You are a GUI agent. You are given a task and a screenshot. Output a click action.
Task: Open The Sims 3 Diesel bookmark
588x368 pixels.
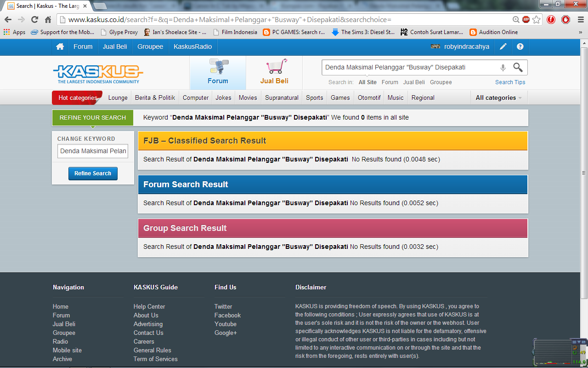363,32
